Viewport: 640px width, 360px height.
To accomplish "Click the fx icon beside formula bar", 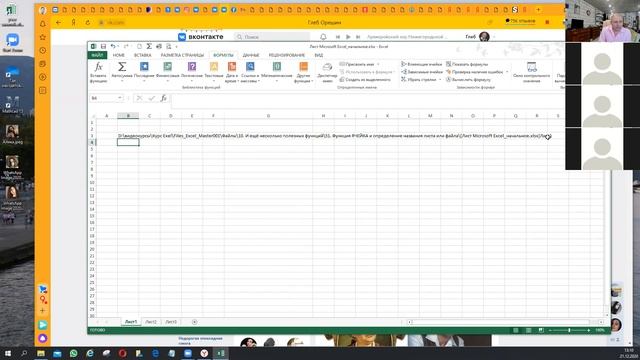I will [x=163, y=98].
